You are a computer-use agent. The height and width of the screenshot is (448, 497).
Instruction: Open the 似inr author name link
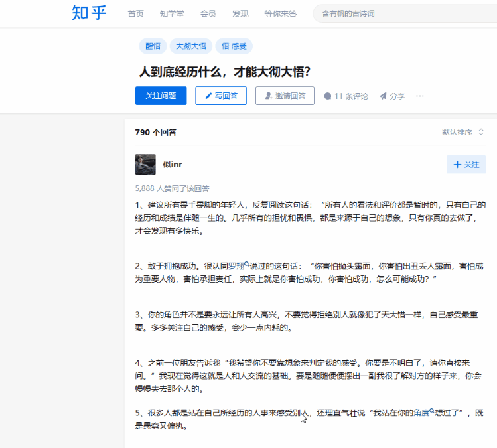[x=173, y=164]
